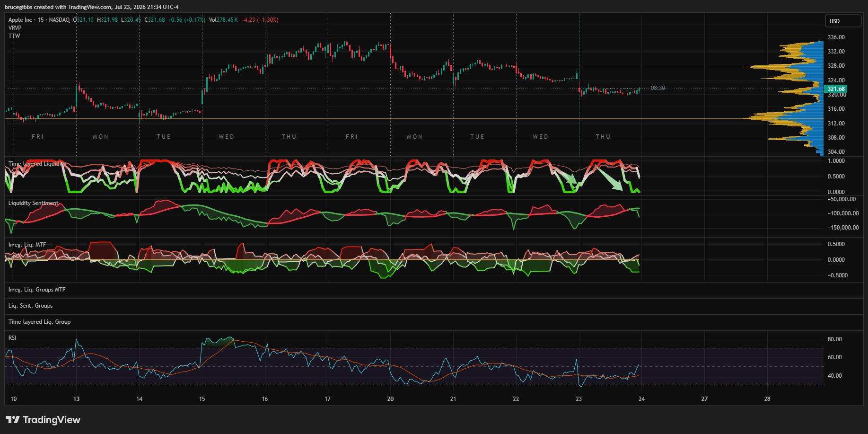Click the open value O321.13
Screen dimensions: 868x434
click(83, 20)
